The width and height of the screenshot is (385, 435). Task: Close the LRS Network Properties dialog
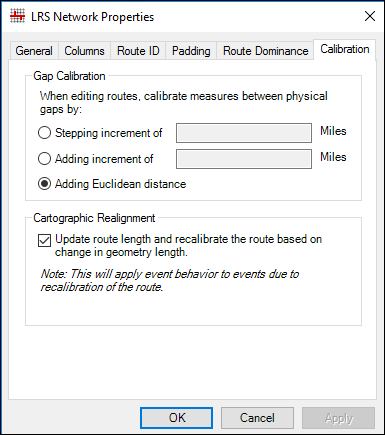point(370,16)
